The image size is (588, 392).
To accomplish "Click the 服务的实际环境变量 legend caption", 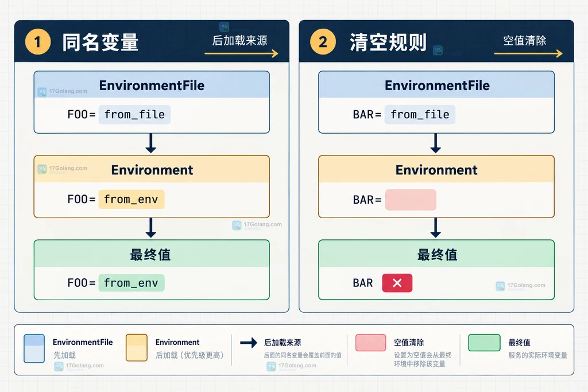I will pyautogui.click(x=537, y=355).
